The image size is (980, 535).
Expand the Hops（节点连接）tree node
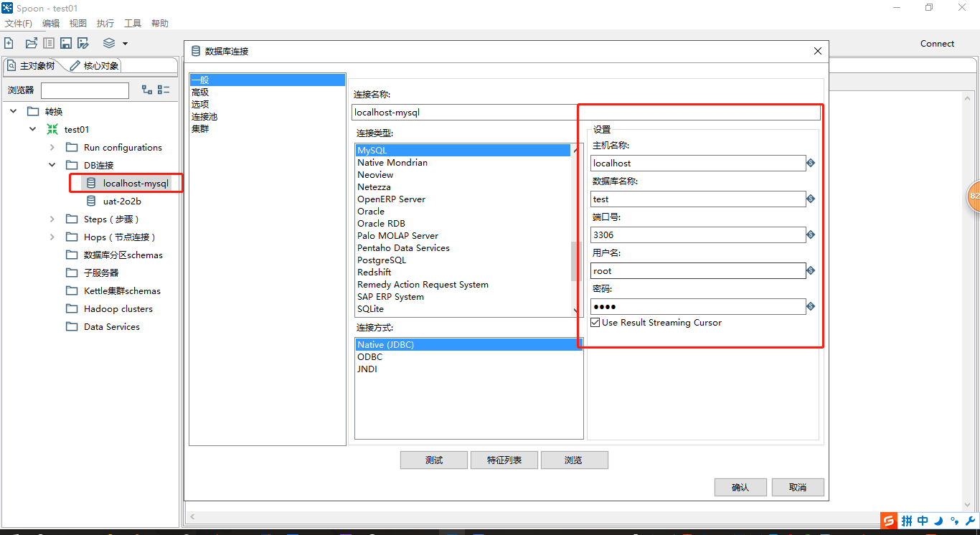[52, 237]
